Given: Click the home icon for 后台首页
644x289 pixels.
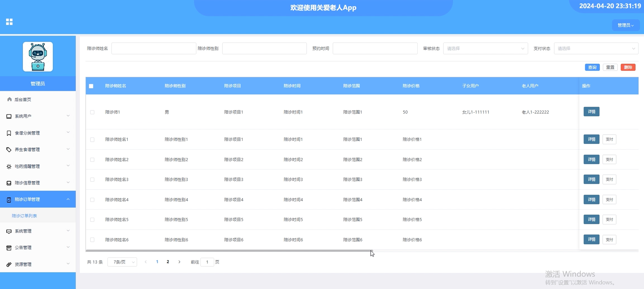Looking at the screenshot, I should [x=9, y=99].
